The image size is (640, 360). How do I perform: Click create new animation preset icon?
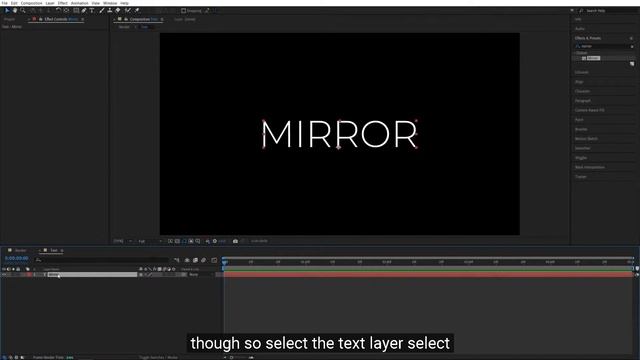pyautogui.click(x=632, y=64)
